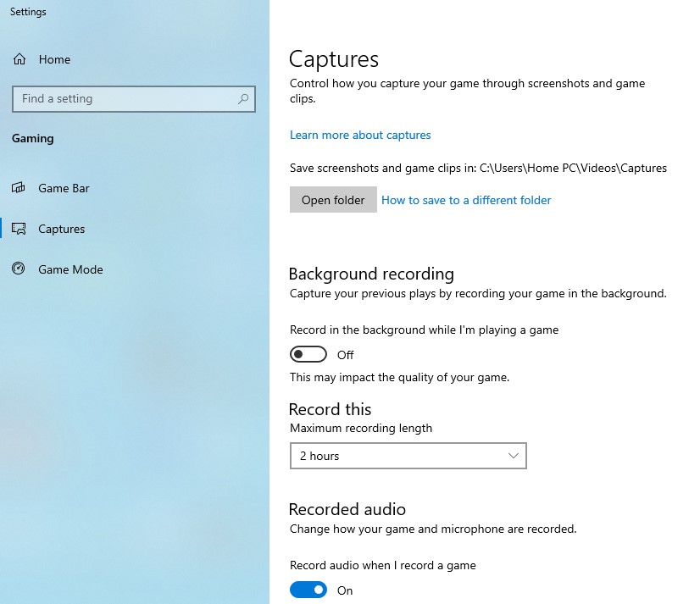
Task: Click 'This may impact the quality' note
Action: (x=399, y=377)
